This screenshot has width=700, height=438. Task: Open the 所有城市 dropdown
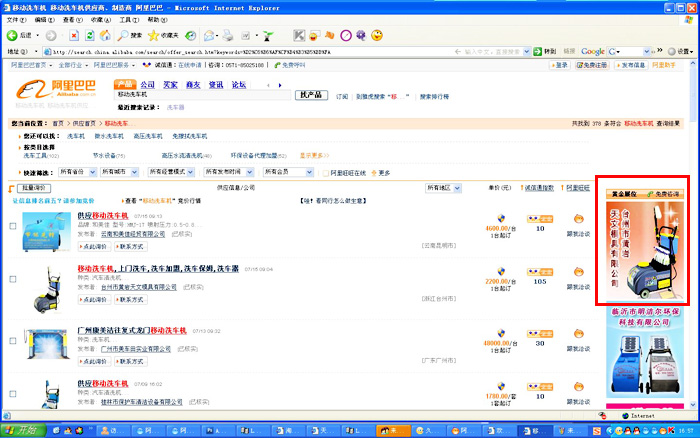click(119, 172)
